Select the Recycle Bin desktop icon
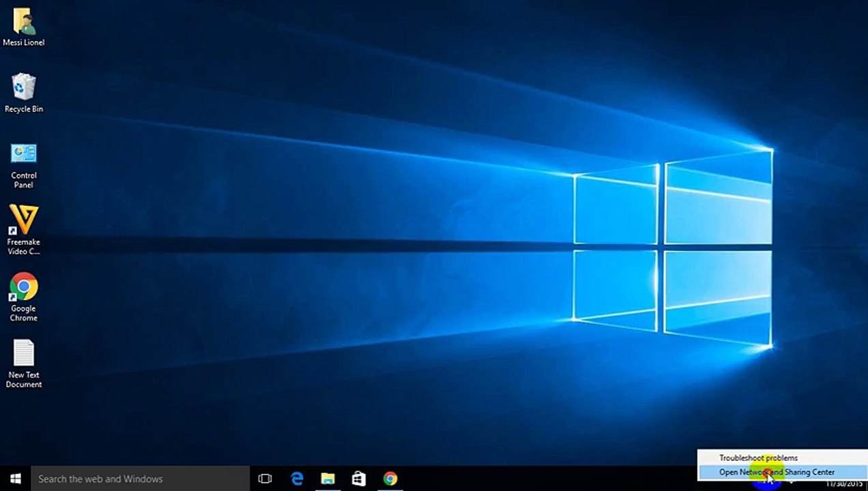This screenshot has width=868, height=491. tap(23, 93)
